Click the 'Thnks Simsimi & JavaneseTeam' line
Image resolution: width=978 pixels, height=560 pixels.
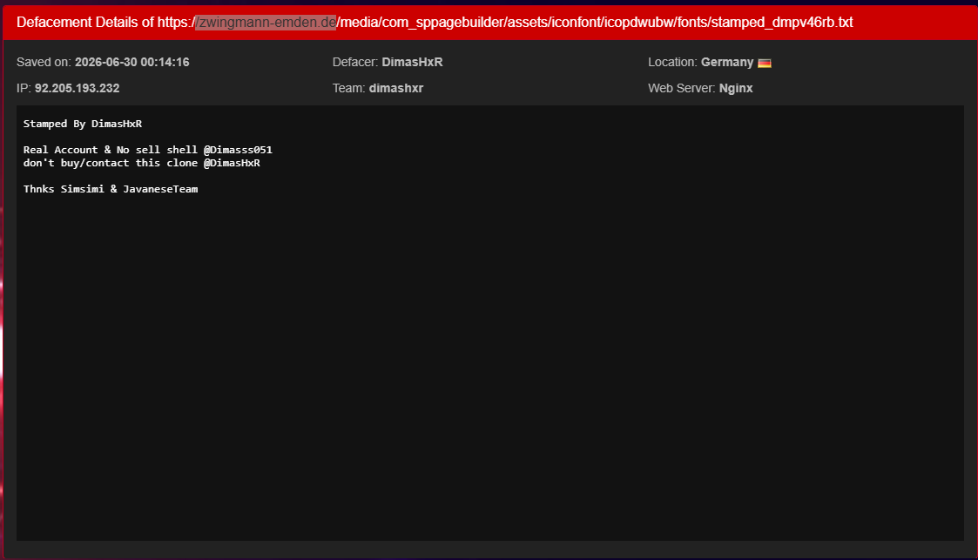click(x=111, y=189)
